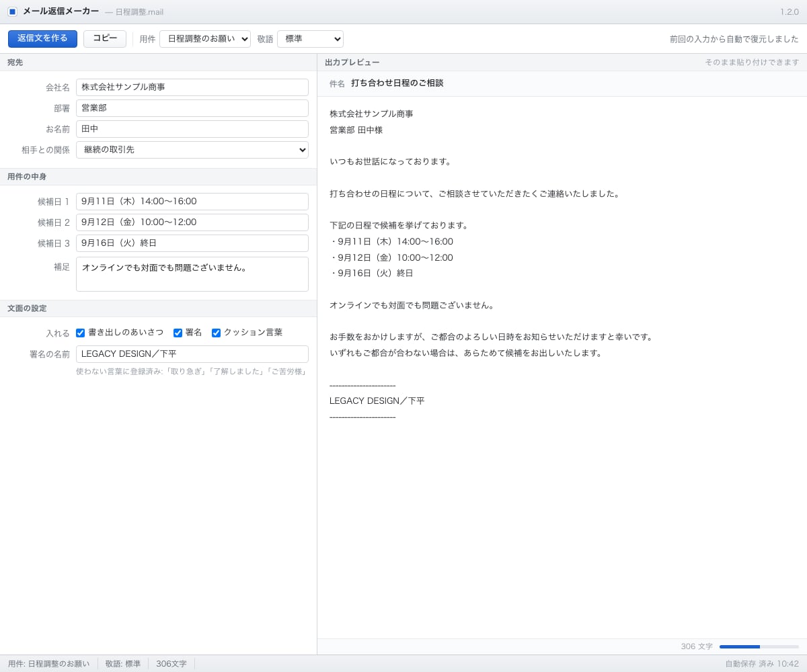The image size is (807, 672).
Task: Click preview bullet ・9月16日（火）終日
Action: point(371,274)
